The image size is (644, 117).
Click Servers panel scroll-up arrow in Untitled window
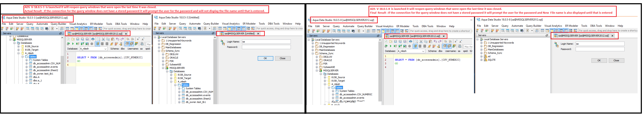215,37
